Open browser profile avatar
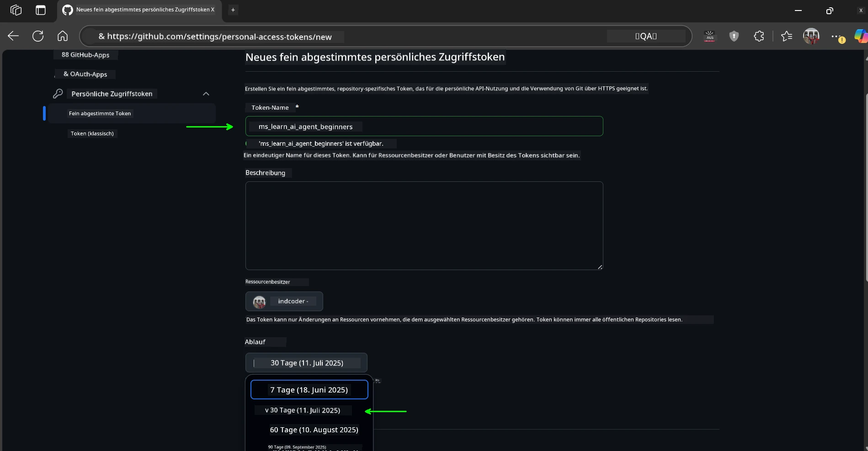The image size is (868, 451). tap(811, 36)
